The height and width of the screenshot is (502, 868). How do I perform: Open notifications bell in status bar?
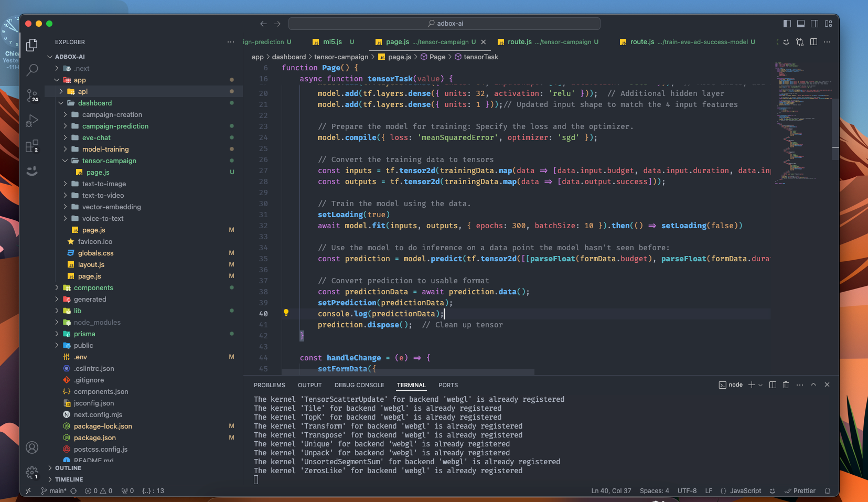click(828, 491)
